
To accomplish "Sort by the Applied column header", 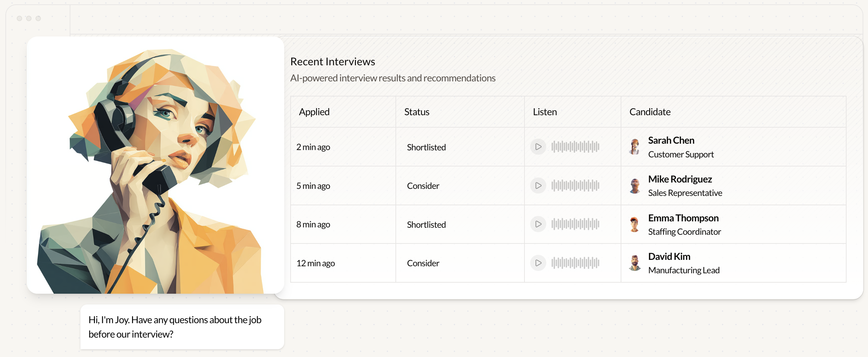I will click(x=314, y=112).
